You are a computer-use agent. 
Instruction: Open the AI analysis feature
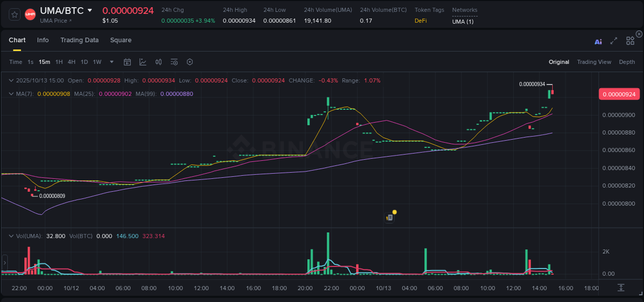coord(598,41)
